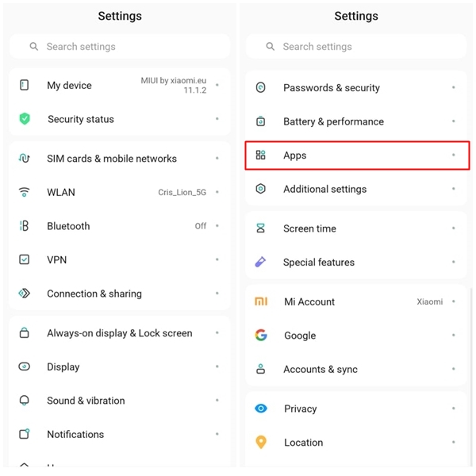
Task: Tap the chevron dot next to Special features
Action: point(453,262)
